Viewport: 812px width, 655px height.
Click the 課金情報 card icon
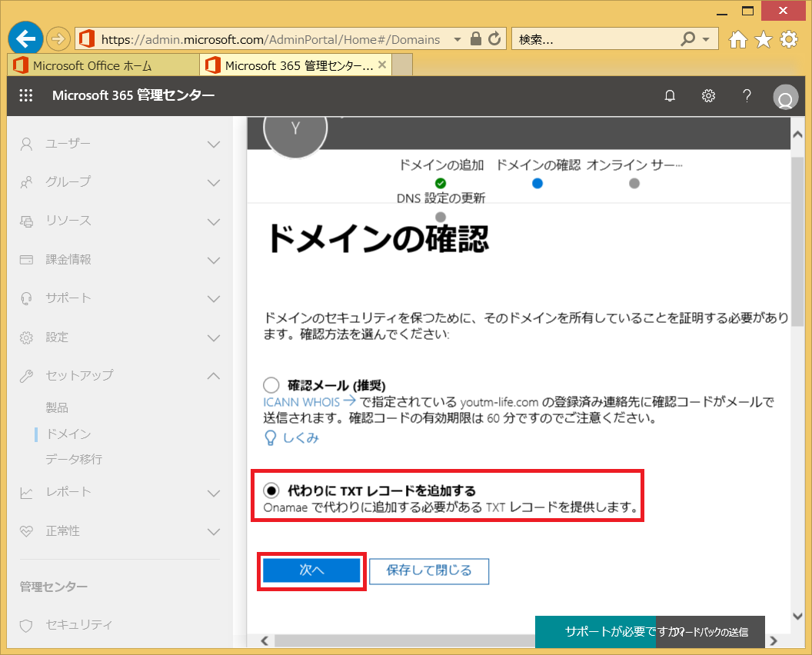26,260
